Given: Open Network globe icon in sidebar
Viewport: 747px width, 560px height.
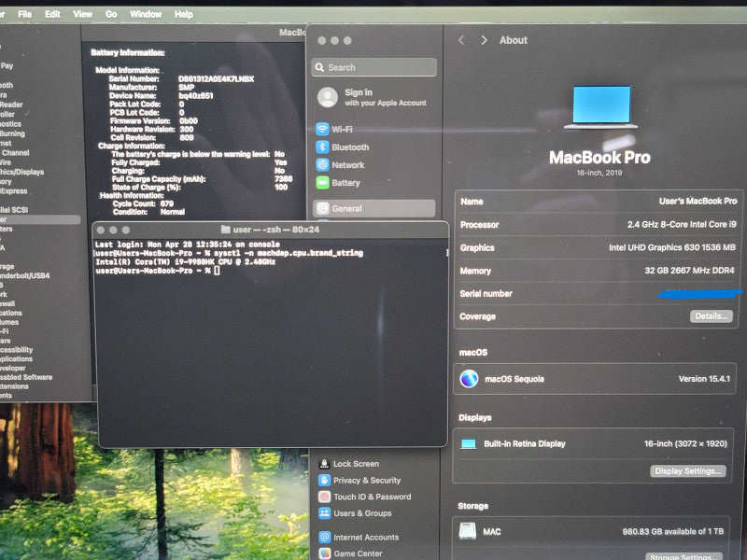Looking at the screenshot, I should pyautogui.click(x=322, y=165).
